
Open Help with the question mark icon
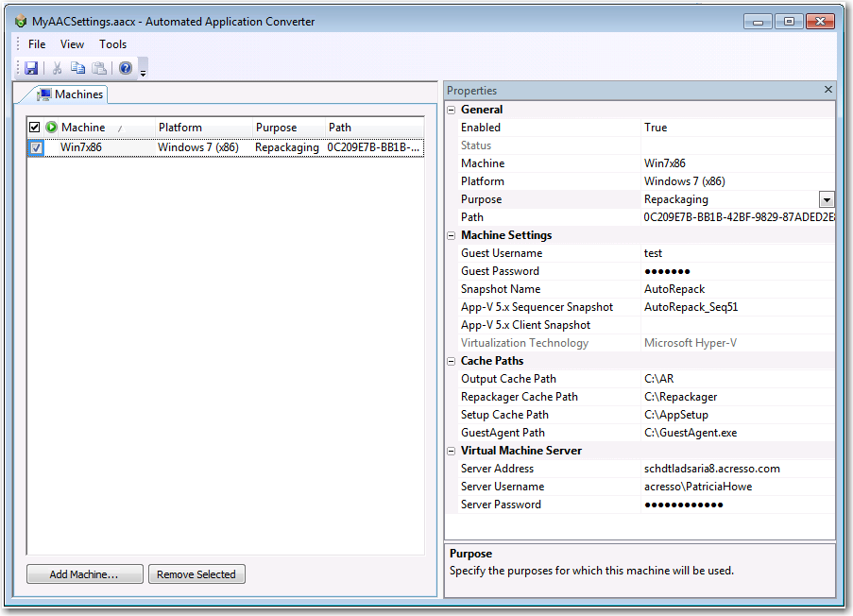pyautogui.click(x=126, y=68)
